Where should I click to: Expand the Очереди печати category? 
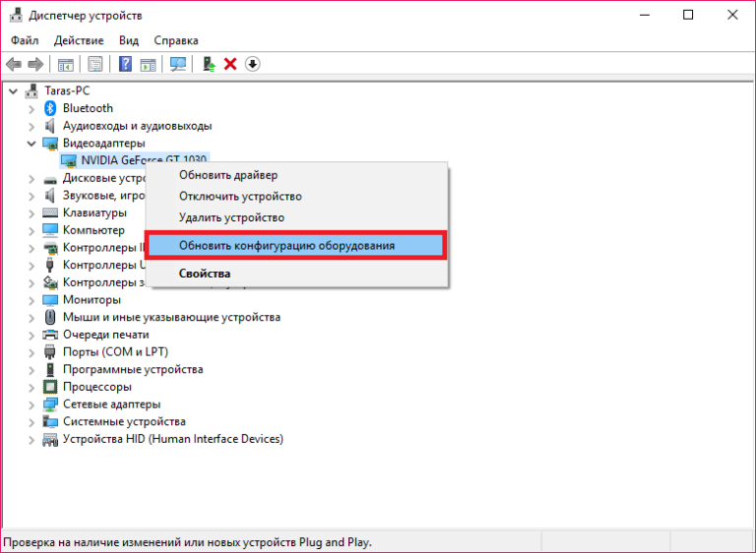pyautogui.click(x=31, y=336)
